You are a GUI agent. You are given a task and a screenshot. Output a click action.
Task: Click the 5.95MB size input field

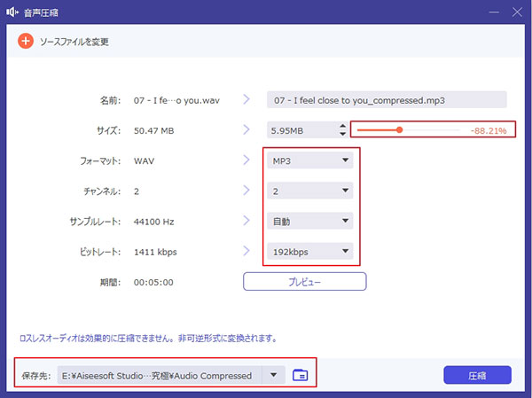click(x=302, y=130)
